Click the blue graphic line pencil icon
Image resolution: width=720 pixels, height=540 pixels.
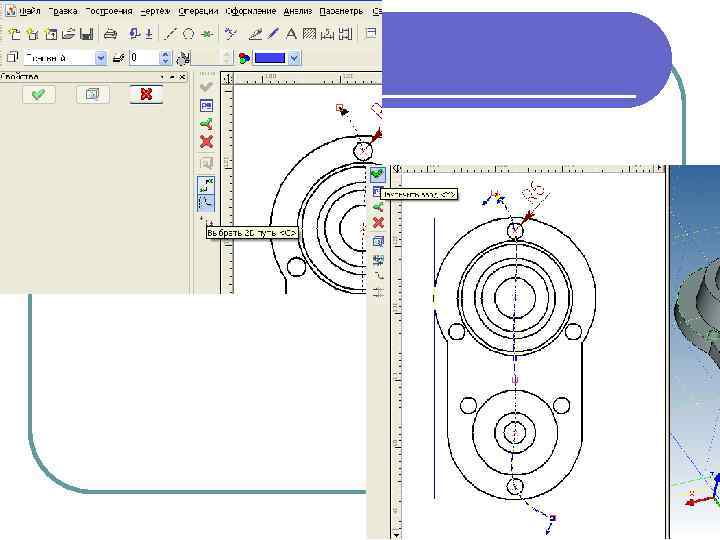click(274, 34)
